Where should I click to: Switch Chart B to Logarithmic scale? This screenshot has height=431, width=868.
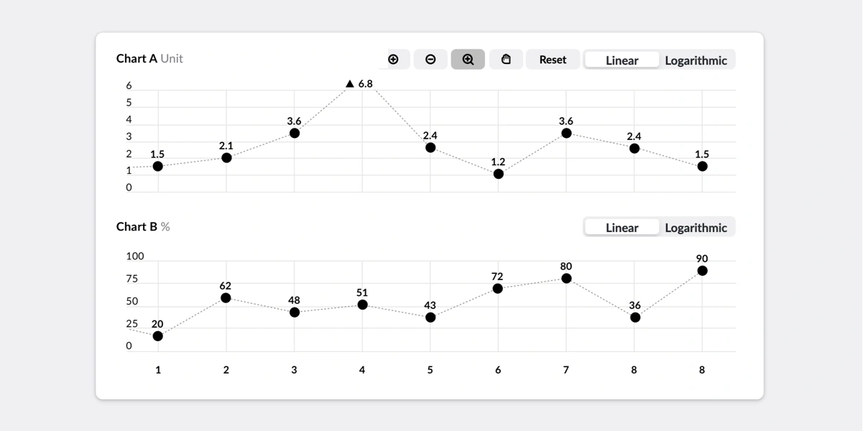click(x=696, y=227)
